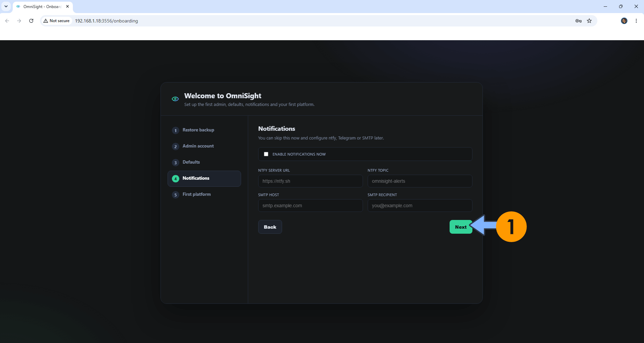Click the browser back arrow
The image size is (644, 343).
point(7,21)
